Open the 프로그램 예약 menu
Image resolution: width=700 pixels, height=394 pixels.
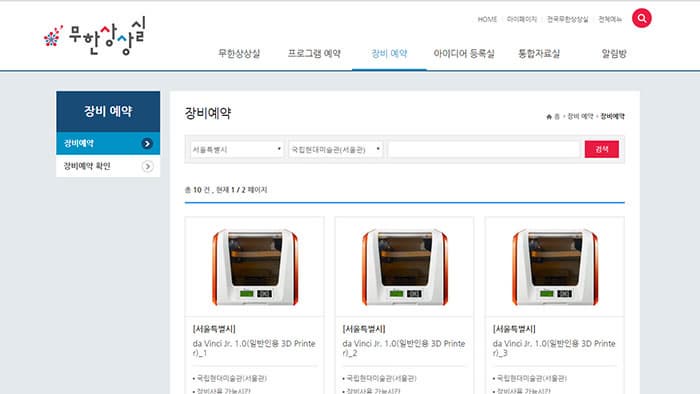[314, 54]
